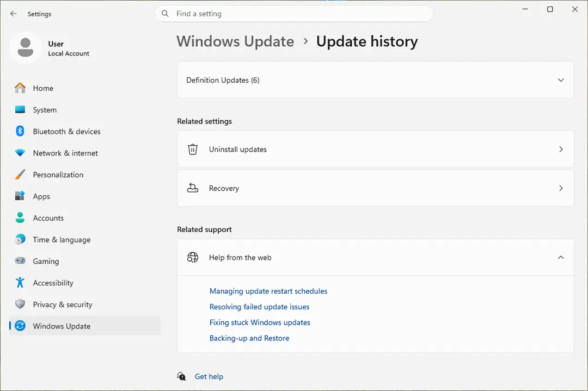Open Recovery via its right chevron
Image resolution: width=588 pixels, height=391 pixels.
pos(561,188)
